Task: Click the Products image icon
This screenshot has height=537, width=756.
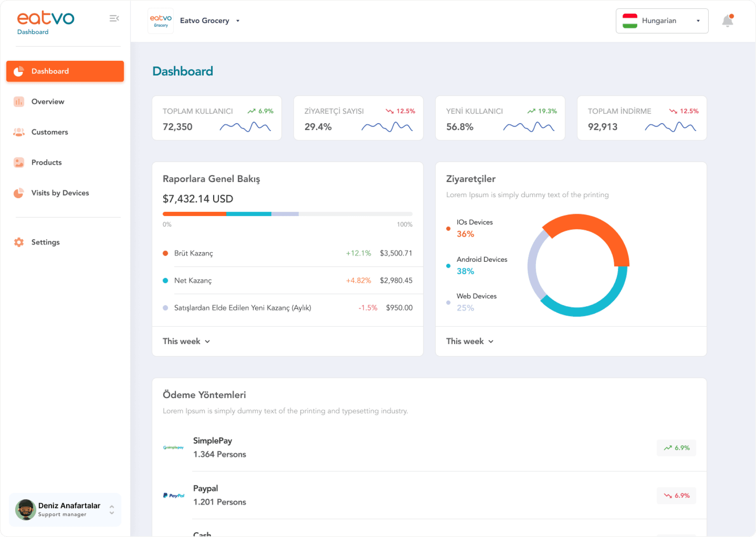Action: point(19,162)
